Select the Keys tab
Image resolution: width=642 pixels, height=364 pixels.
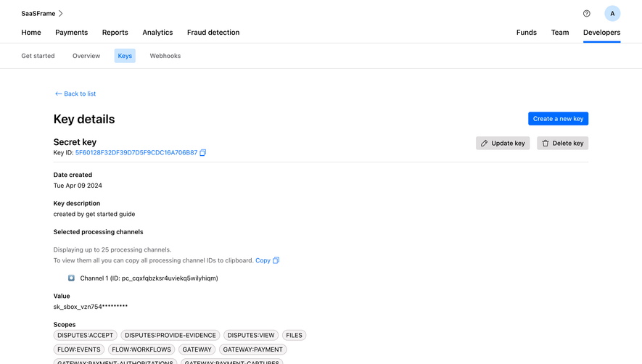pyautogui.click(x=125, y=56)
